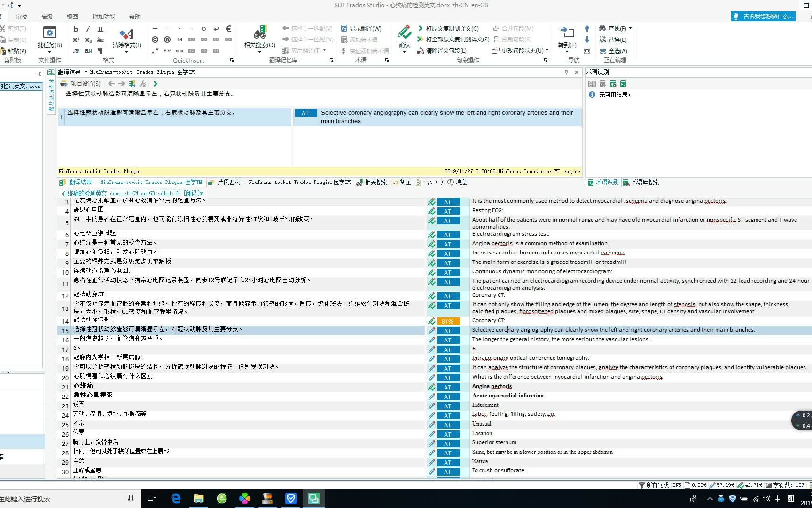This screenshot has width=812, height=508.
Task: Click Select All 全选(A) button
Action: [613, 51]
